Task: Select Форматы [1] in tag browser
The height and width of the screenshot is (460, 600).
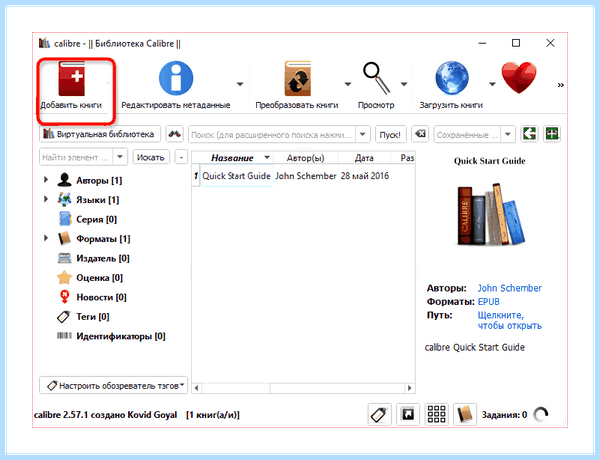Action: coord(103,239)
